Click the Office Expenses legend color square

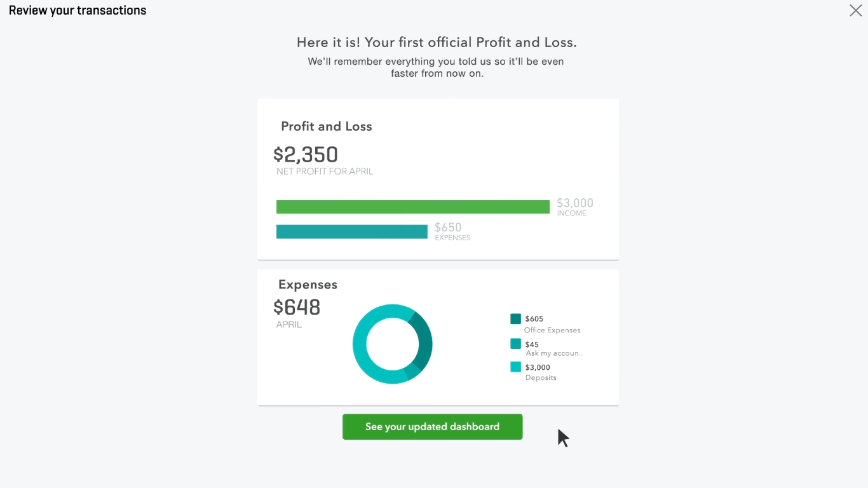pyautogui.click(x=515, y=319)
